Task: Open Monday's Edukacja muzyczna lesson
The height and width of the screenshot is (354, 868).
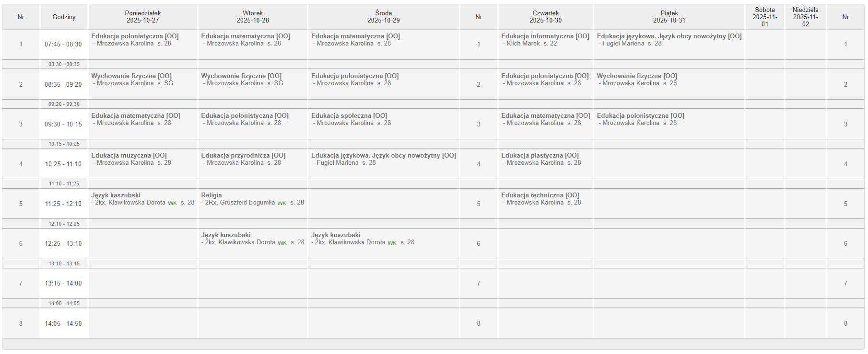Action: [129, 156]
